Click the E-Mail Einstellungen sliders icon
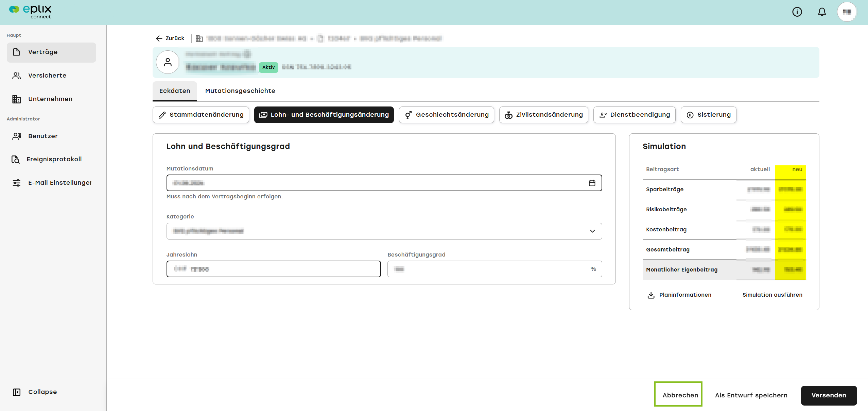The height and width of the screenshot is (411, 868). click(x=16, y=183)
